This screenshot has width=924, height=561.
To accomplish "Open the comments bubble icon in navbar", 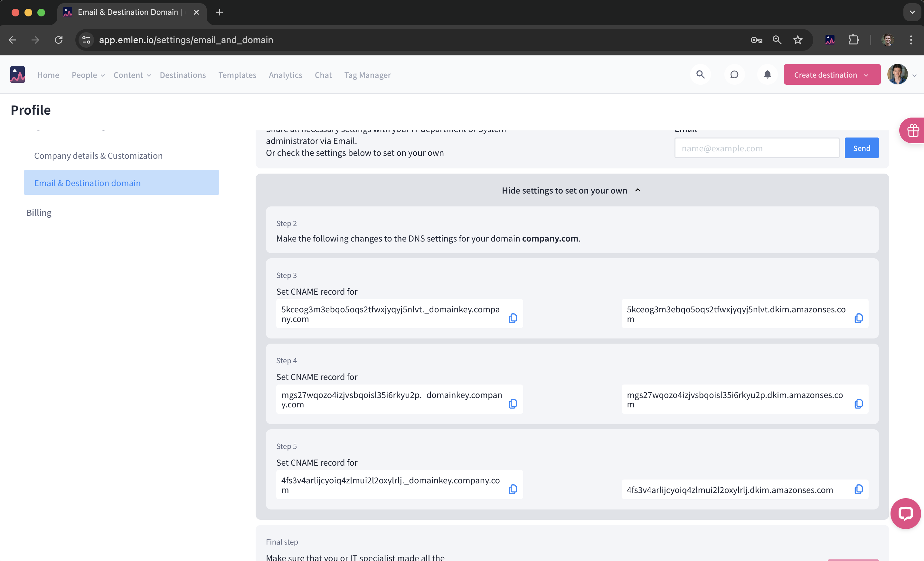I will 734,75.
